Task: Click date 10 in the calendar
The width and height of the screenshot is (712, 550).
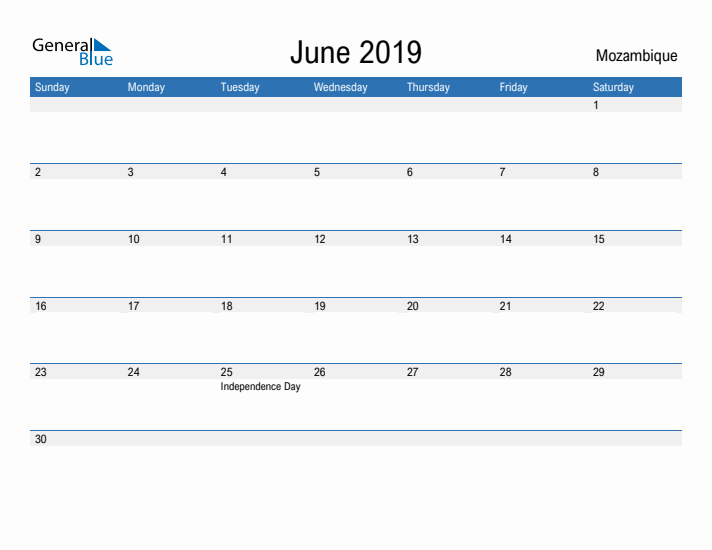Action: (134, 239)
